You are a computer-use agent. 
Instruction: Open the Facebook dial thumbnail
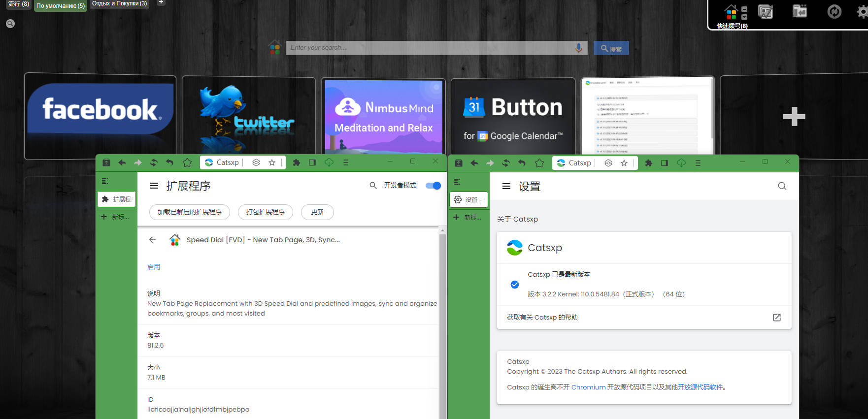(x=100, y=116)
